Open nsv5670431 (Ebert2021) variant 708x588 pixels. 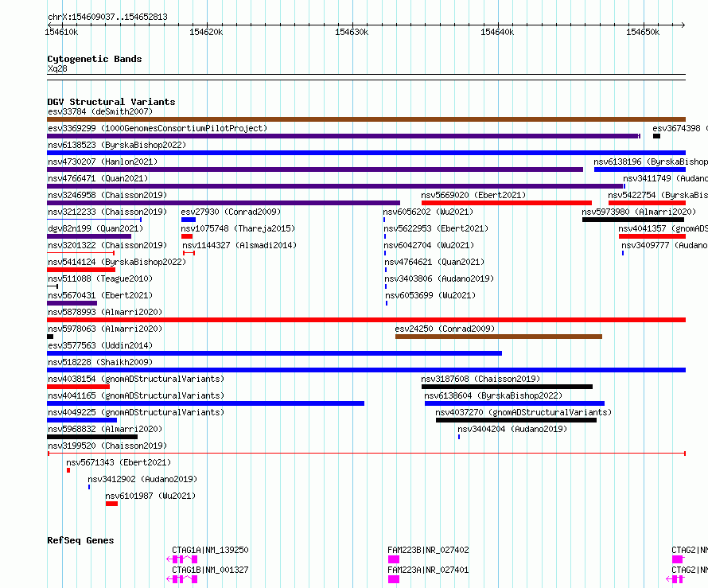(x=100, y=295)
